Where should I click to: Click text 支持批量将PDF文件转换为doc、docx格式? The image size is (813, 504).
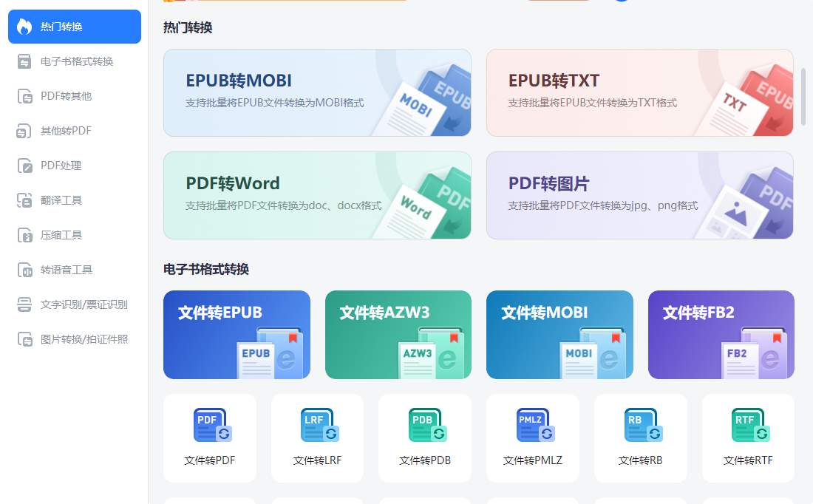tap(284, 205)
